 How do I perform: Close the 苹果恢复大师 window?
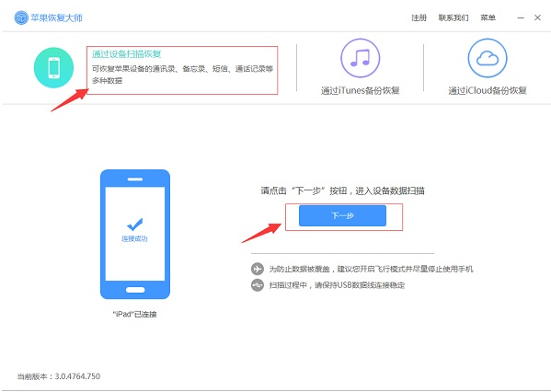pos(537,17)
